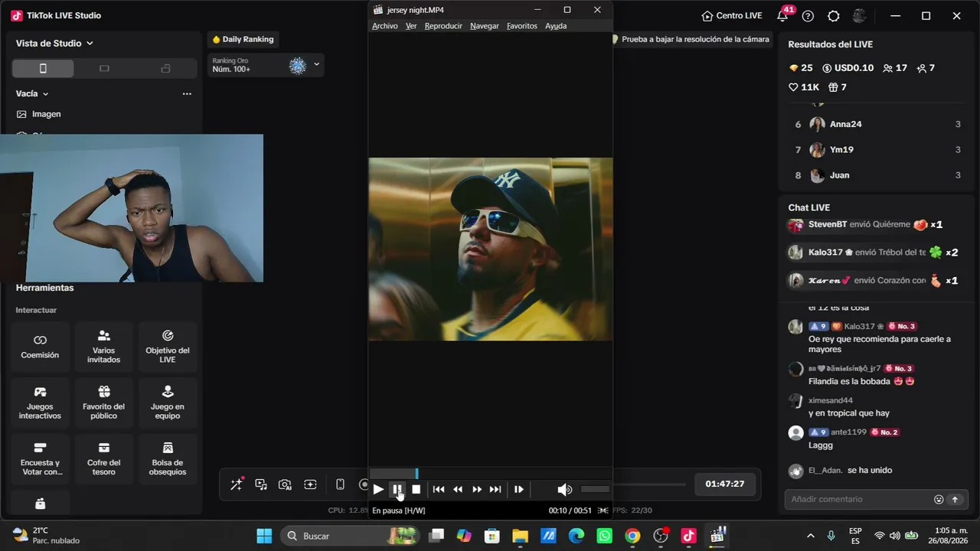Open the Coemisión tool
Screen dimensions: 980x551
(x=40, y=345)
